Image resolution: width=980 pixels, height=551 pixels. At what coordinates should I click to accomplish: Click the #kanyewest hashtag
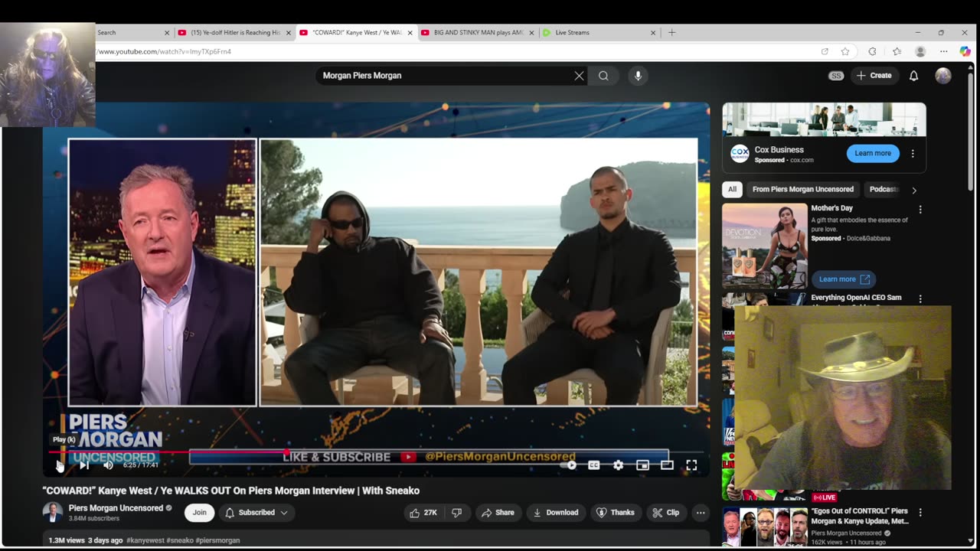[x=145, y=540]
